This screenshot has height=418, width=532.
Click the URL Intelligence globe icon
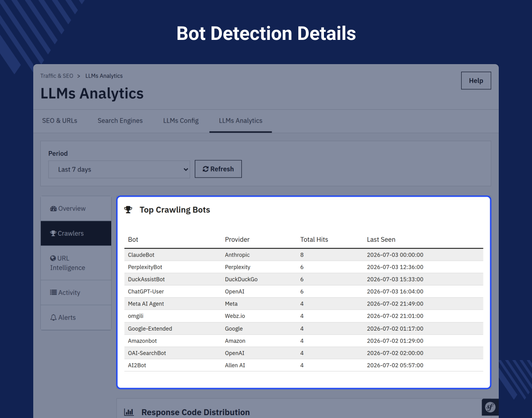53,258
